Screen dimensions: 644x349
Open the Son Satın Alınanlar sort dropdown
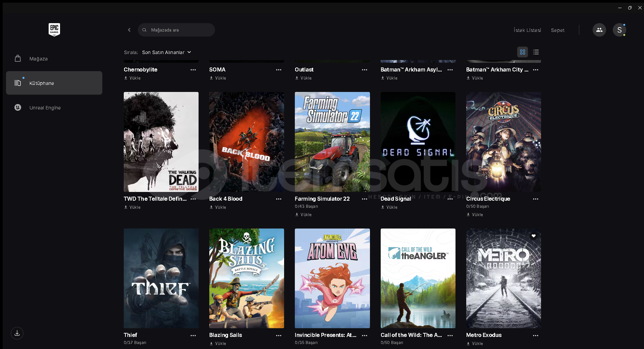[167, 52]
